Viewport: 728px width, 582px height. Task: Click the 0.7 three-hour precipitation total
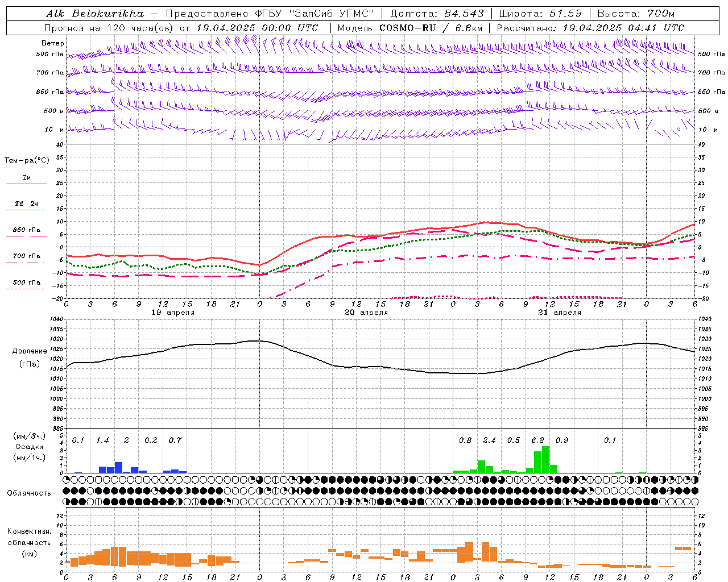point(175,440)
